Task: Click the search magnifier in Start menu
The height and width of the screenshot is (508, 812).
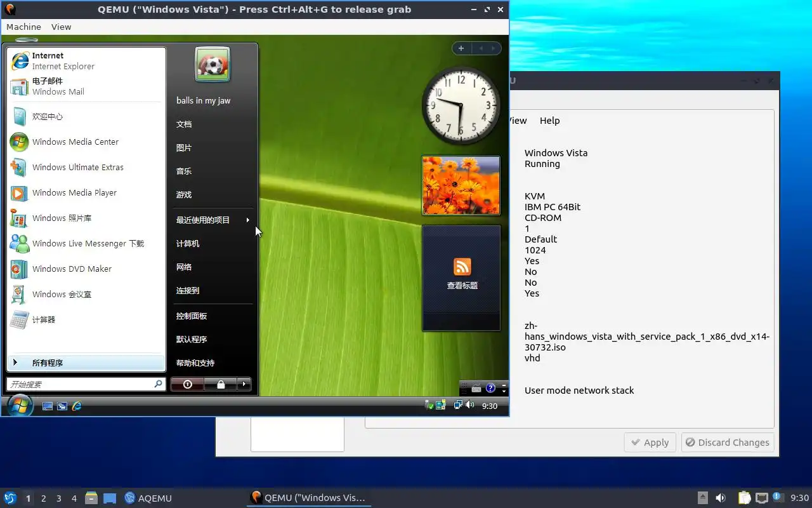Action: (x=158, y=384)
